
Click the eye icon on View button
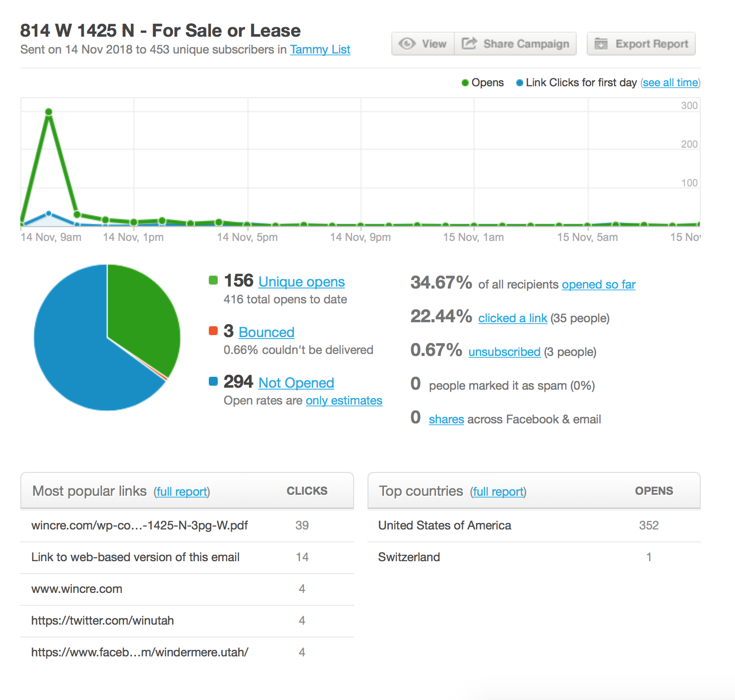[x=407, y=44]
